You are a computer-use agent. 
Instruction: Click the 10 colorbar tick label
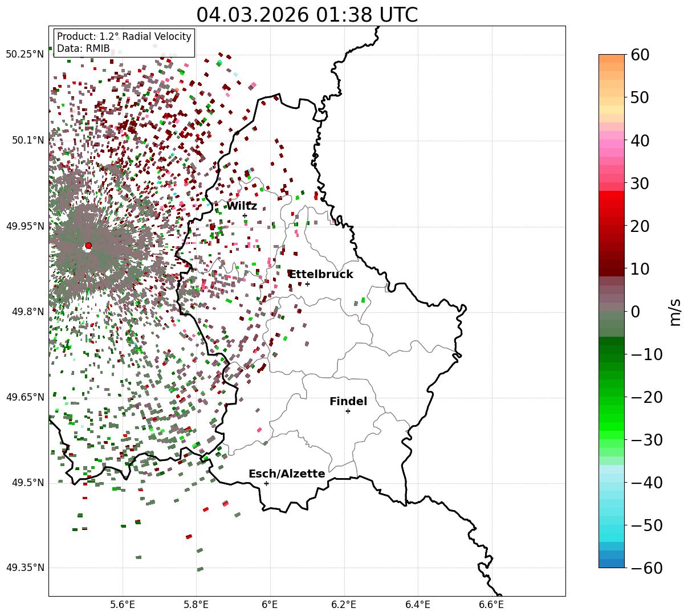point(640,269)
